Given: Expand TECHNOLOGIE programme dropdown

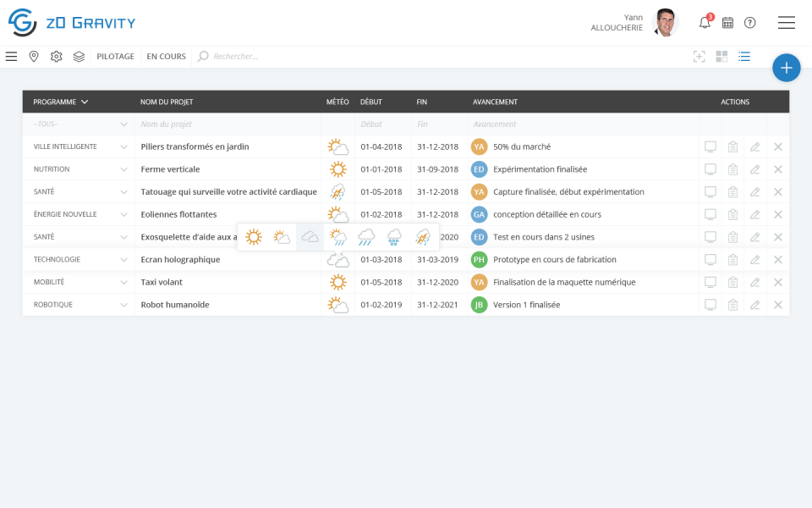Looking at the screenshot, I should click(x=123, y=260).
